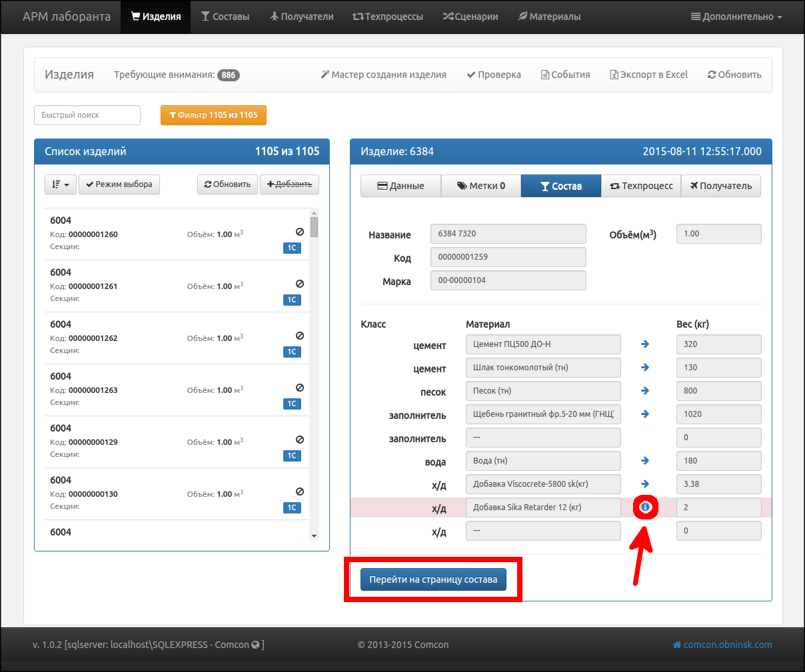
Task: Open the Составы navigation tab
Action: click(225, 17)
